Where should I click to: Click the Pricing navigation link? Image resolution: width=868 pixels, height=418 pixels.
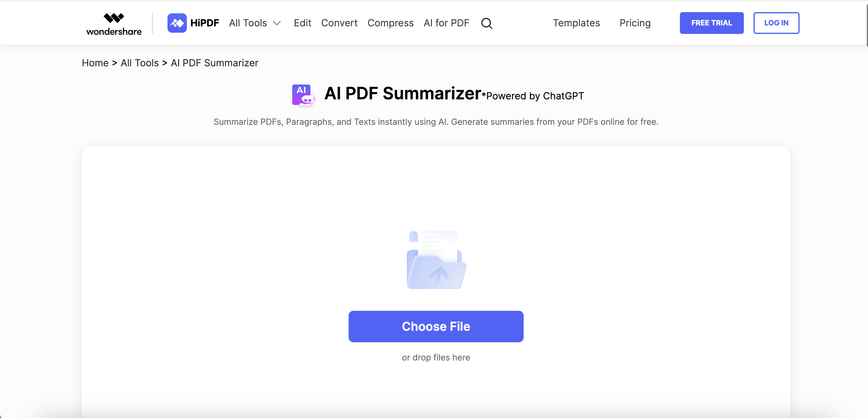click(635, 23)
